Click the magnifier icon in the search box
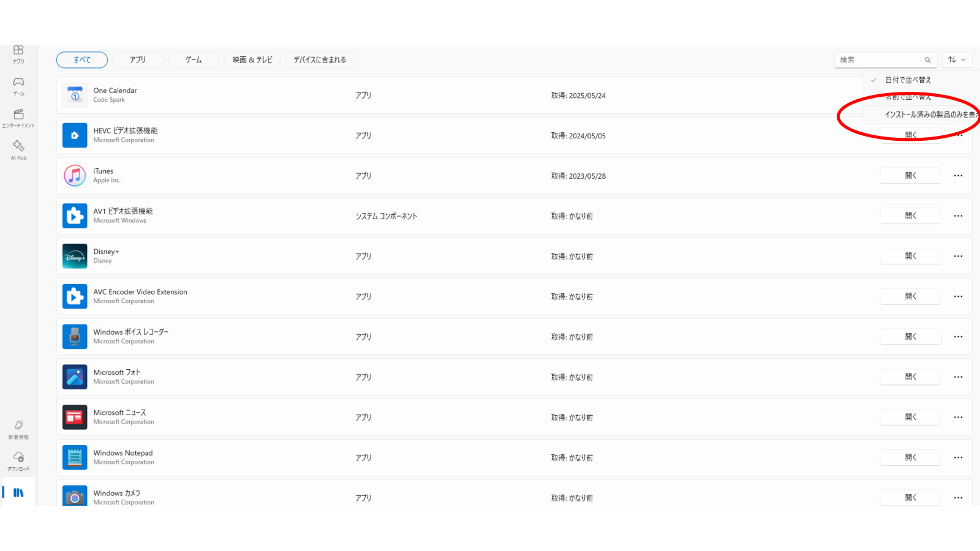 tap(927, 60)
